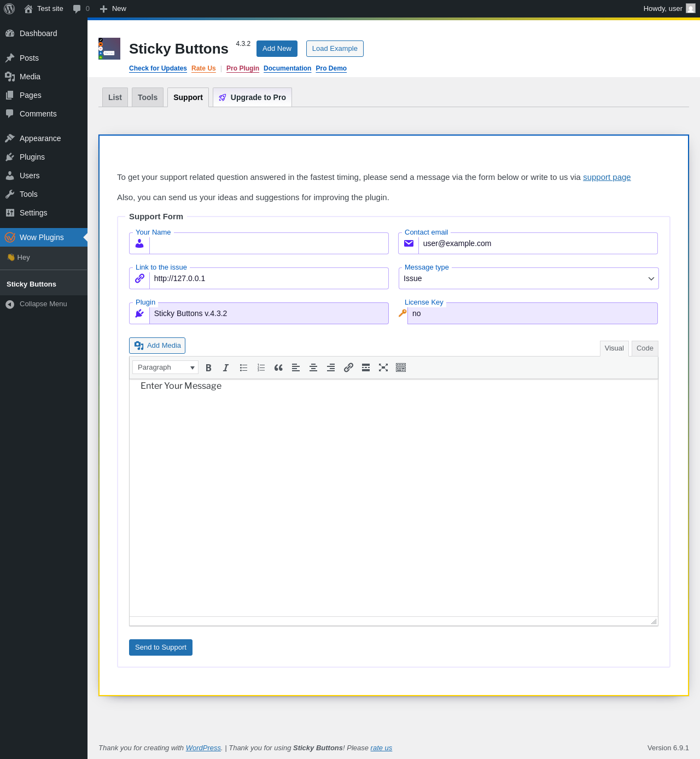Toggle editor toolbar (kitchen sink)

[x=401, y=367]
